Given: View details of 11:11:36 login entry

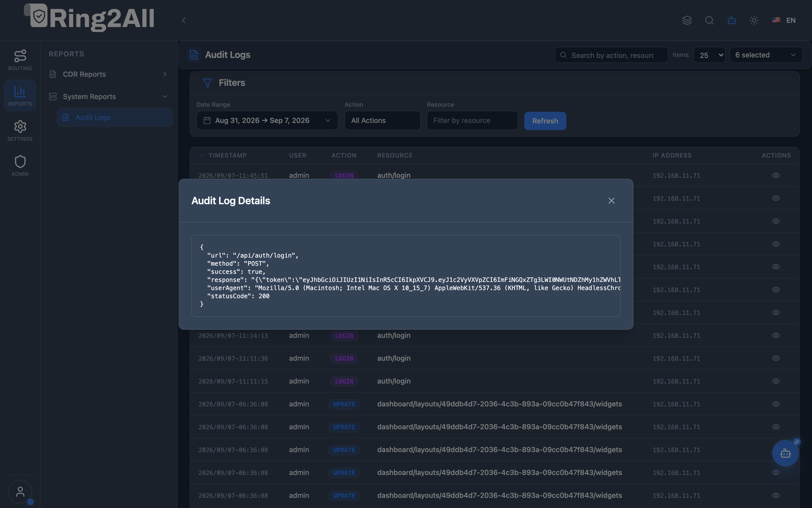Looking at the screenshot, I should [x=776, y=358].
